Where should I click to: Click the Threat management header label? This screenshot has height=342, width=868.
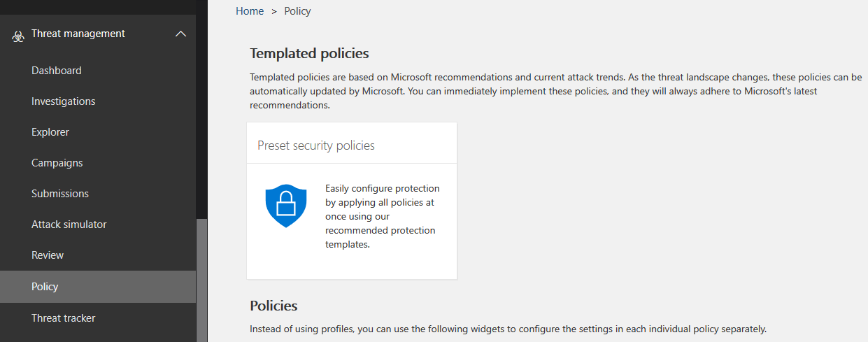coord(78,34)
